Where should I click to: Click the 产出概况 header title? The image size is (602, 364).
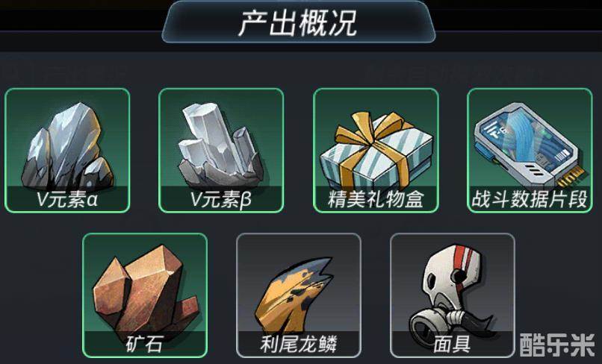click(x=297, y=23)
